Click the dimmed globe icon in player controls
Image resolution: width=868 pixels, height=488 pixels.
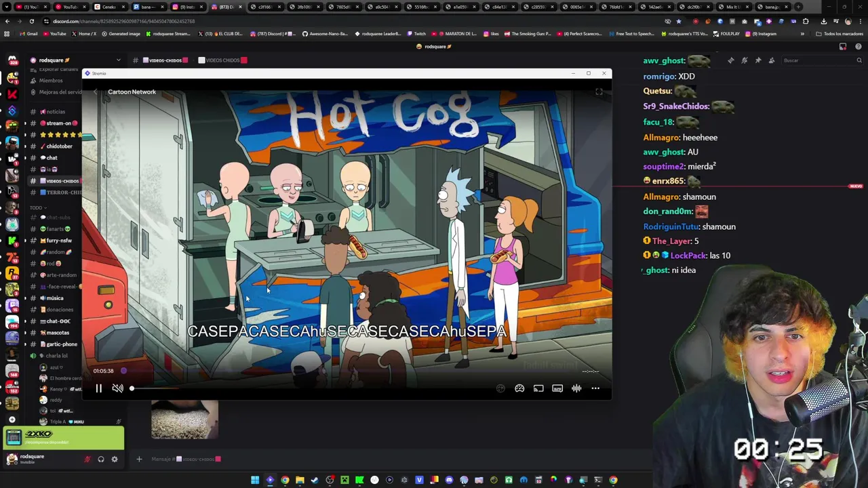tap(500, 388)
